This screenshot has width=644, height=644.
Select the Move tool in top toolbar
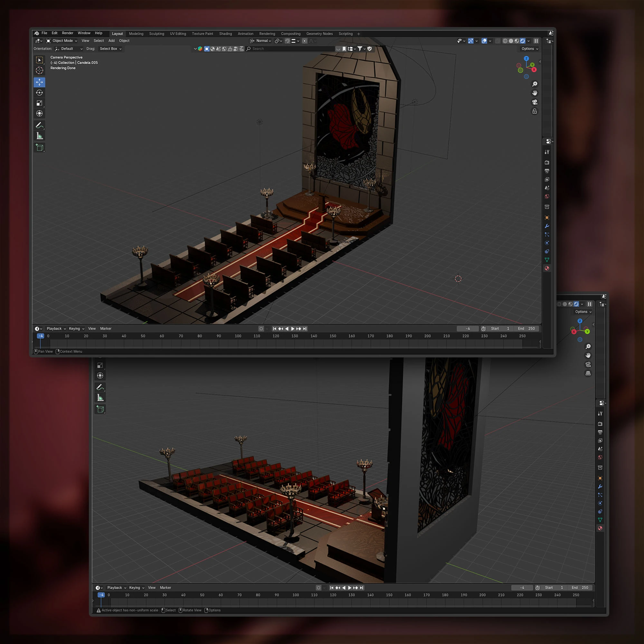39,82
